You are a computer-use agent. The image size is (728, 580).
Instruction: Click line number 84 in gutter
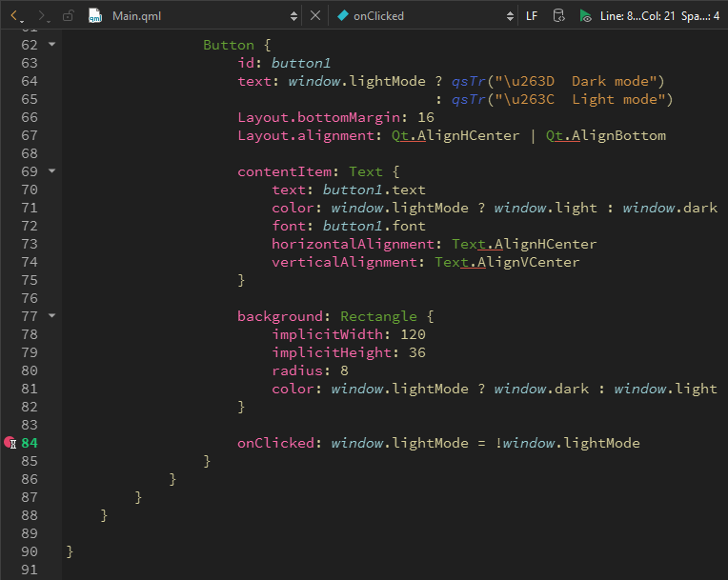30,443
